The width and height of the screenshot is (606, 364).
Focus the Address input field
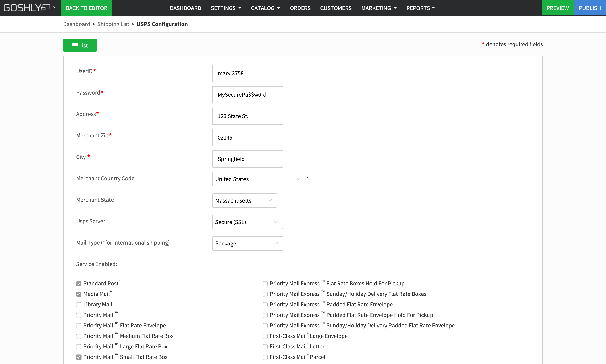247,116
